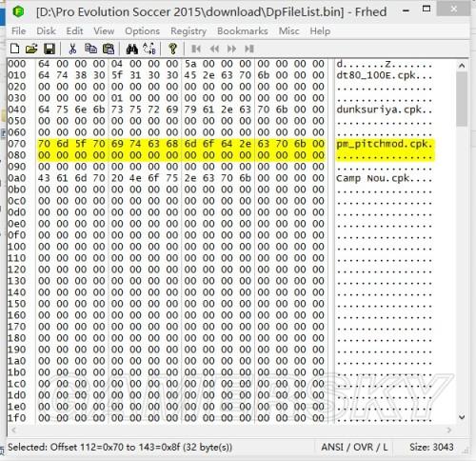Click the vertical scrollbar thumb

coord(462,99)
